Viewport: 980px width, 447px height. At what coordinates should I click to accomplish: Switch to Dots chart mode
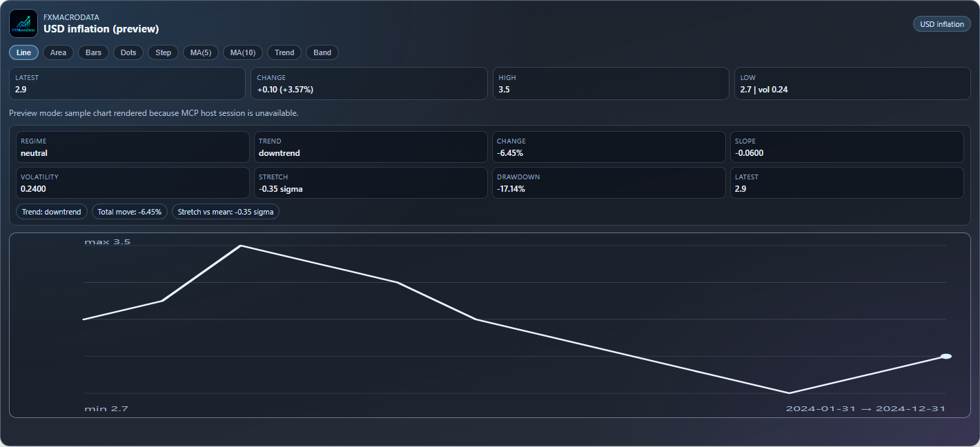pyautogui.click(x=128, y=52)
